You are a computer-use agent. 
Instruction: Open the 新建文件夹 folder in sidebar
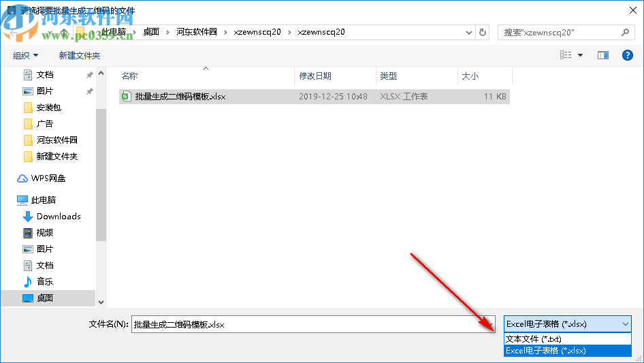click(x=51, y=157)
